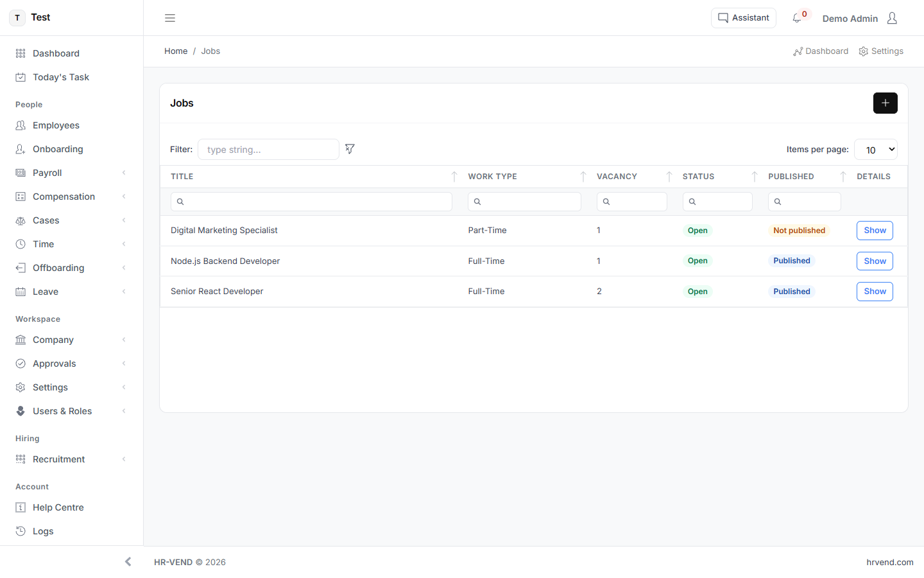Click the Assistant button

[x=744, y=18]
